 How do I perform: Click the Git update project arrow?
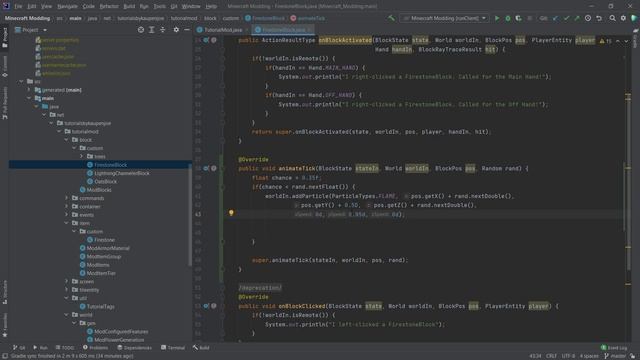point(555,18)
